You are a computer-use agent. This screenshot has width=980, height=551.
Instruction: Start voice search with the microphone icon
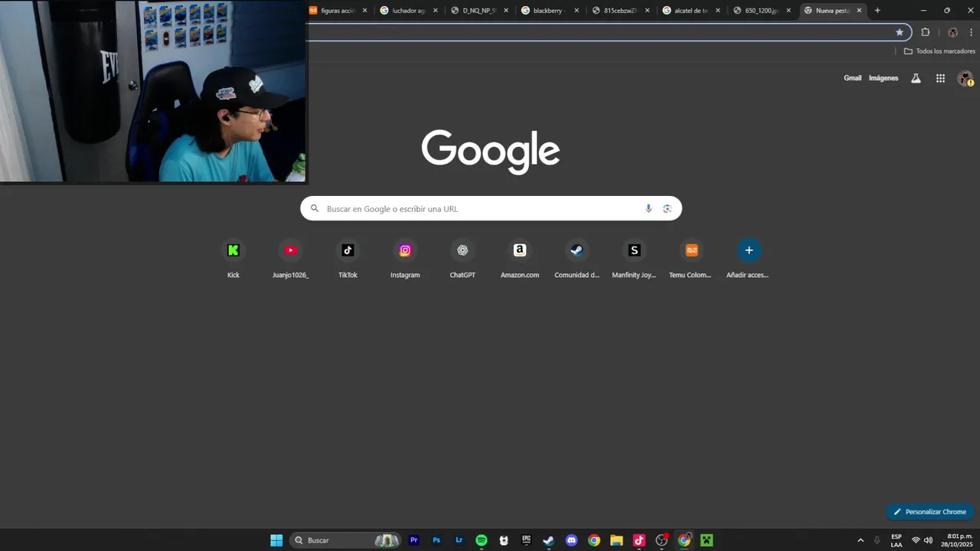(648, 209)
